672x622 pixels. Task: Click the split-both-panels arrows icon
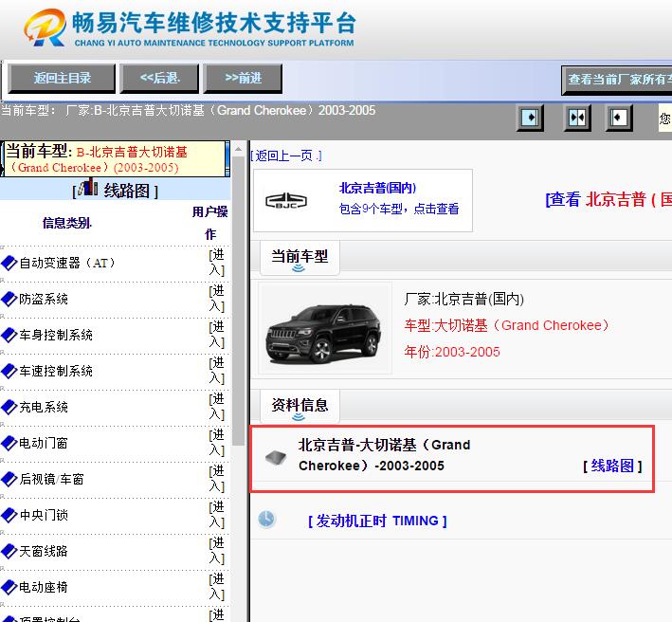click(x=577, y=117)
